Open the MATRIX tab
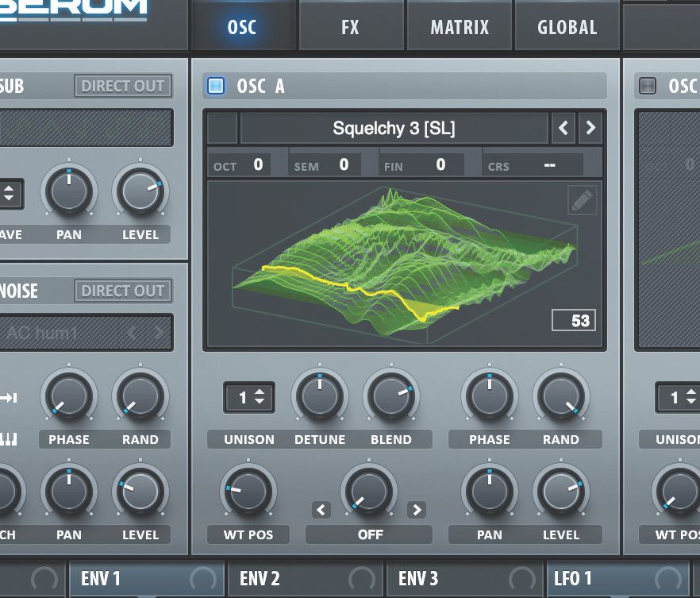The width and height of the screenshot is (700, 598). (x=459, y=26)
